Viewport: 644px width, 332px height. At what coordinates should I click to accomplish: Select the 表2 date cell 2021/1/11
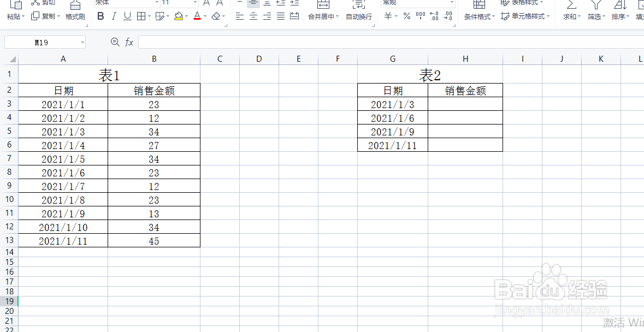click(x=393, y=145)
